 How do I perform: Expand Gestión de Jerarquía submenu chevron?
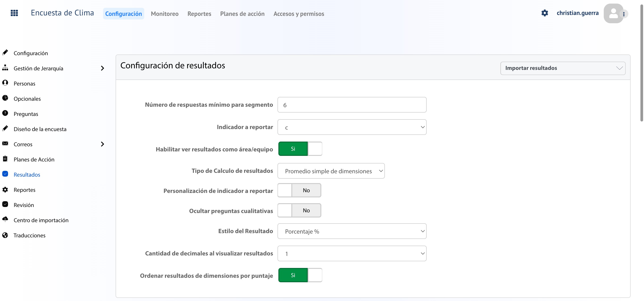pyautogui.click(x=102, y=68)
